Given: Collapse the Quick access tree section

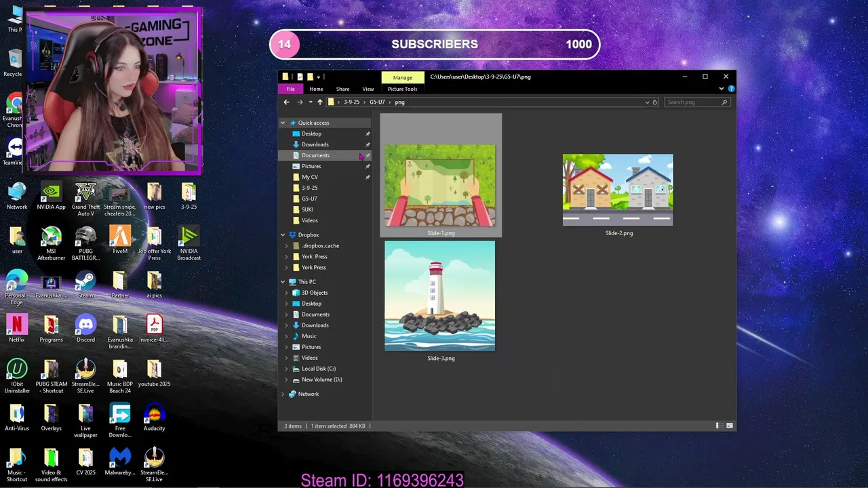Looking at the screenshot, I should (x=283, y=123).
